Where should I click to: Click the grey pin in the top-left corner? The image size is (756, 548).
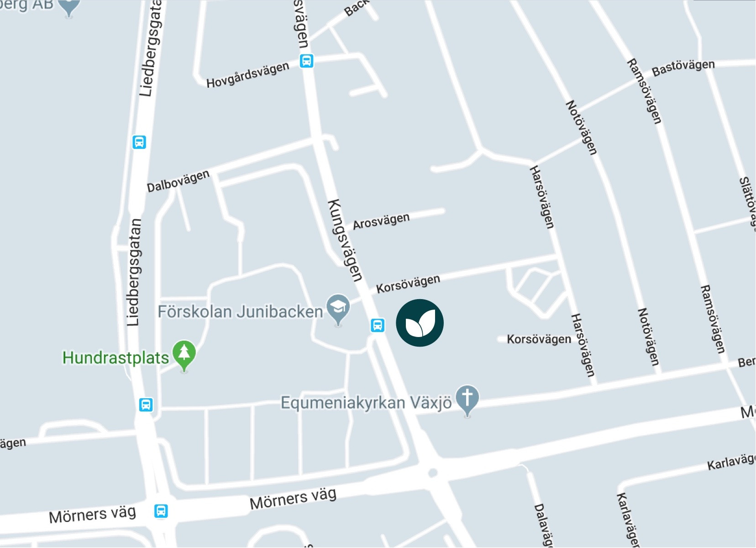click(69, 7)
